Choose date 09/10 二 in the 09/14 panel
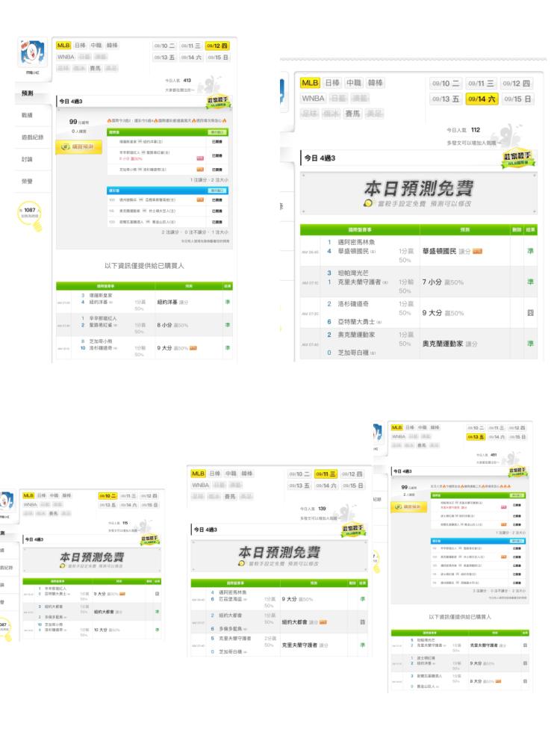Viewport: 560px width, 747px height. 445,84
